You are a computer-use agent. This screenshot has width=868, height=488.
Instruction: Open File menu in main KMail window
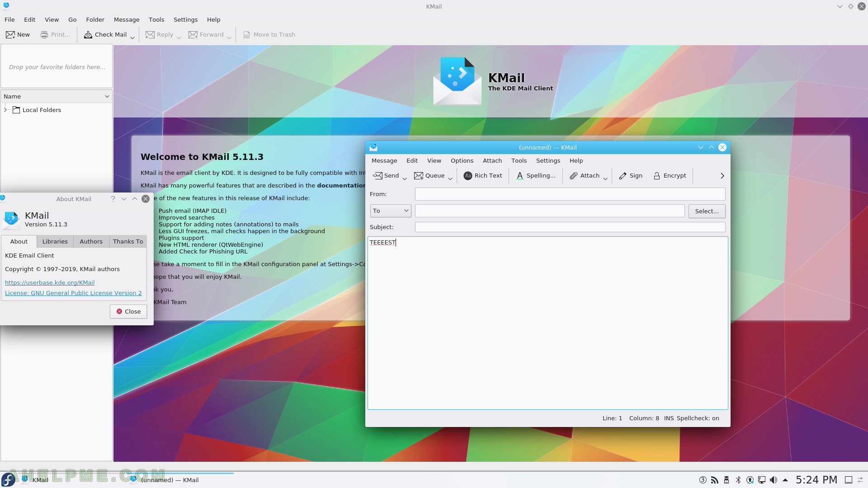tap(9, 20)
